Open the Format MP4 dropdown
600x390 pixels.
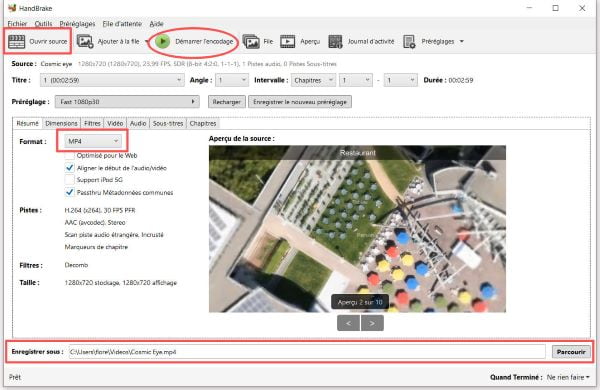coord(93,141)
